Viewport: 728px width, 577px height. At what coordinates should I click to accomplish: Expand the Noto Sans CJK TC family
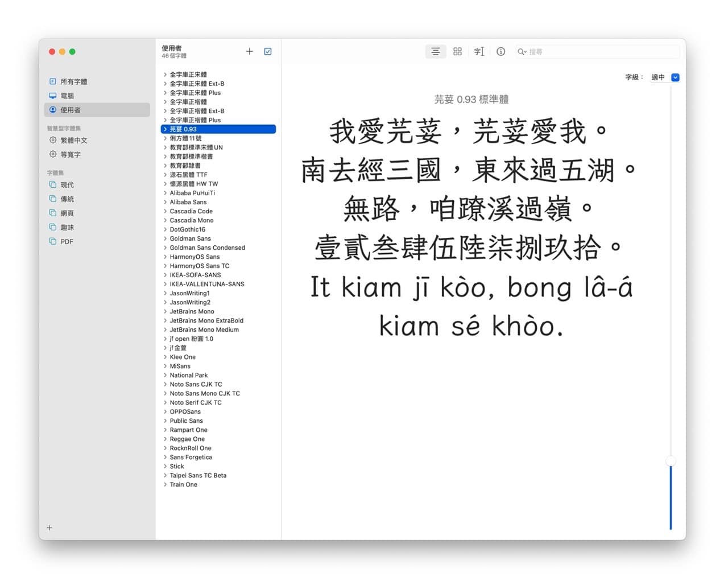point(165,384)
